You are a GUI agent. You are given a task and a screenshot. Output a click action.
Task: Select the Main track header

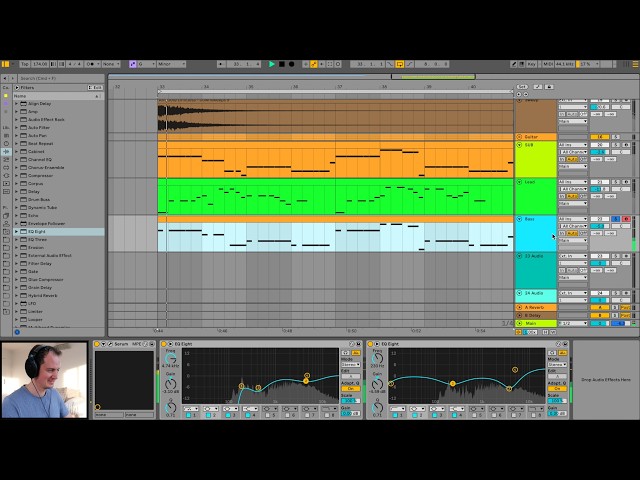[x=536, y=323]
